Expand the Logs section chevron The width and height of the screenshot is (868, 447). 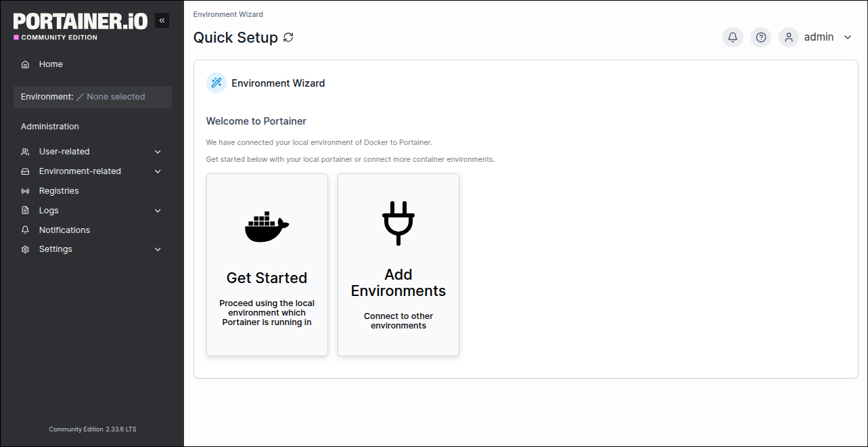point(158,211)
